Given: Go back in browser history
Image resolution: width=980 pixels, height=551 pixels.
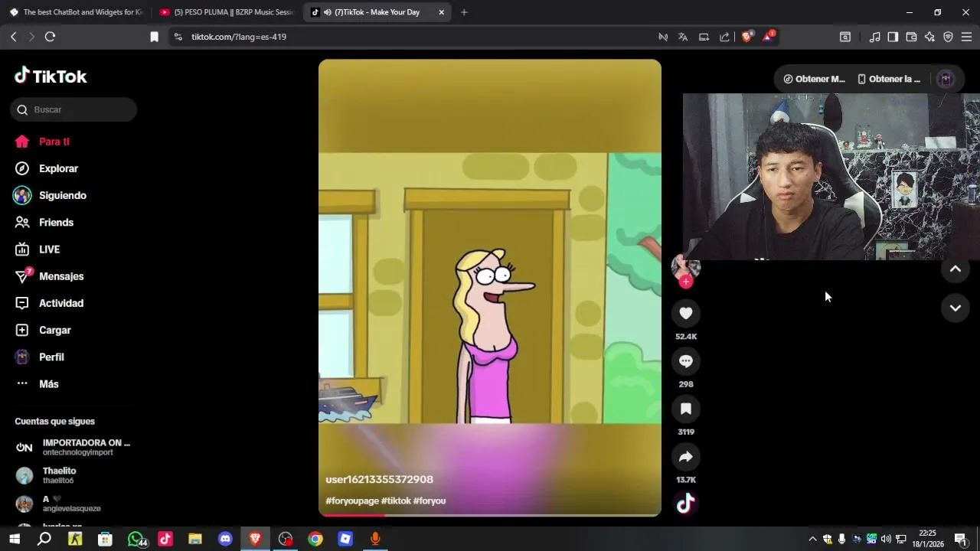Looking at the screenshot, I should pyautogui.click(x=14, y=37).
